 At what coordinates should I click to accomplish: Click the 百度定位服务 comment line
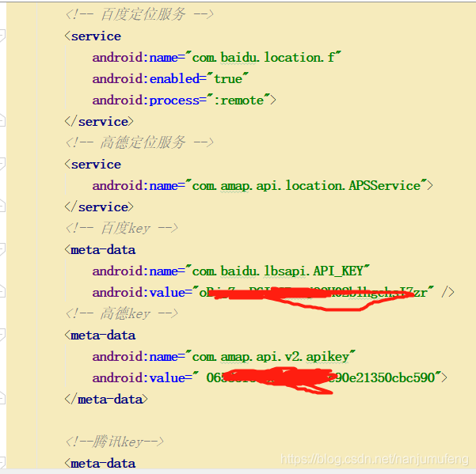[x=139, y=14]
